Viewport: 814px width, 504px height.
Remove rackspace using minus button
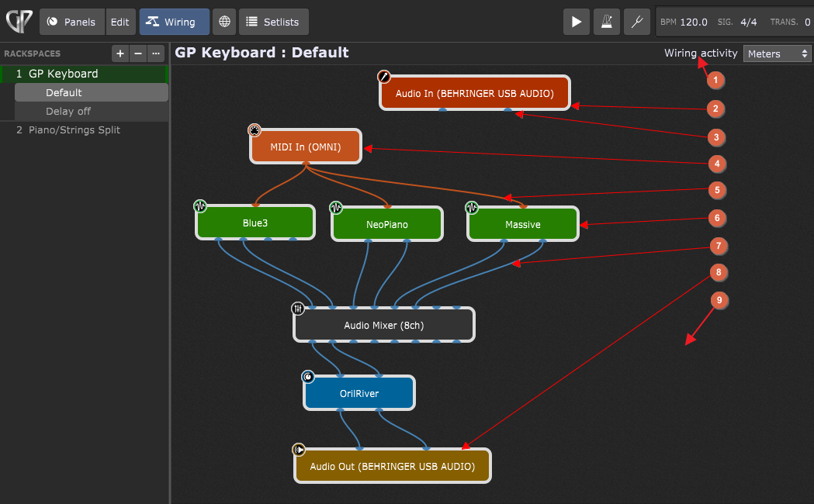(137, 54)
